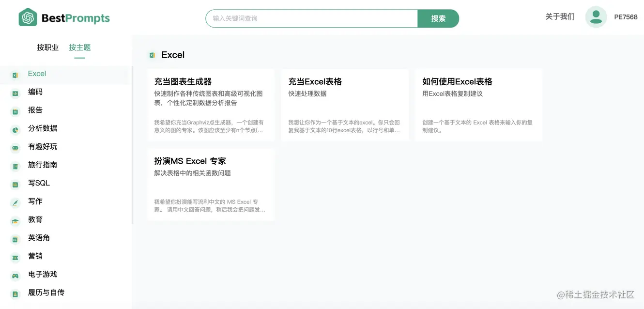644x309 pixels.
Task: Open the 关于我们 link
Action: (x=560, y=16)
